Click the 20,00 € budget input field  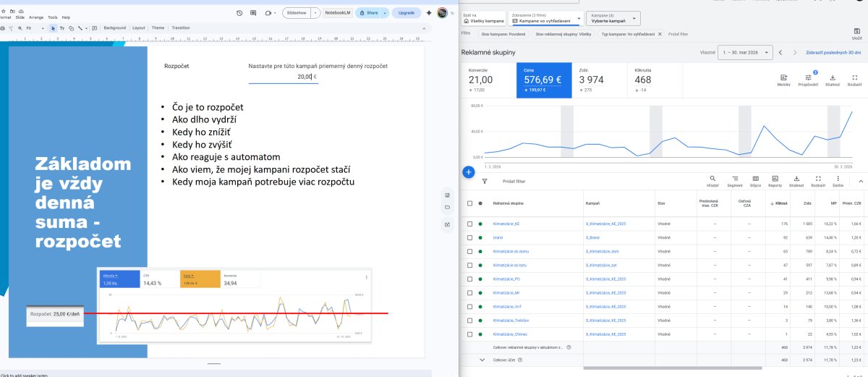pos(305,76)
